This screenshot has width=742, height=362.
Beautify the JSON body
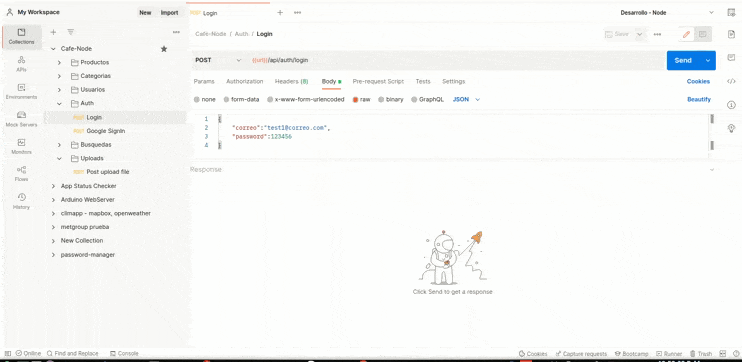699,99
